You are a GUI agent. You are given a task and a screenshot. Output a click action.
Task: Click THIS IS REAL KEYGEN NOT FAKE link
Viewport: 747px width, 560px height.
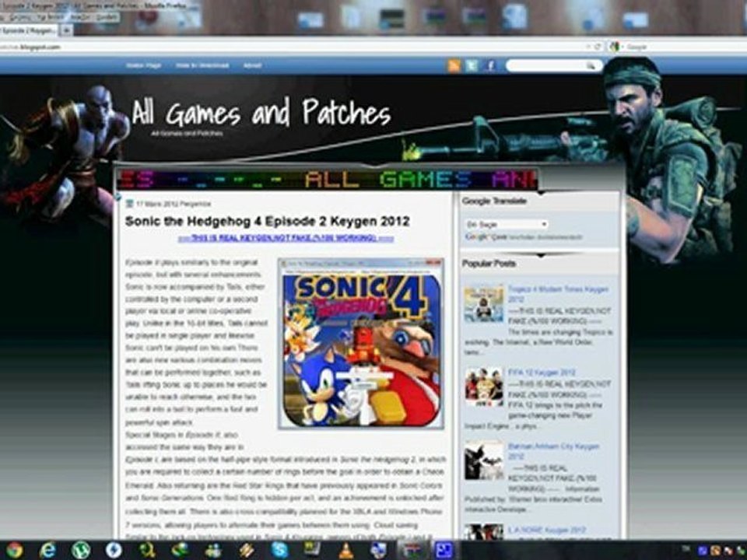286,239
